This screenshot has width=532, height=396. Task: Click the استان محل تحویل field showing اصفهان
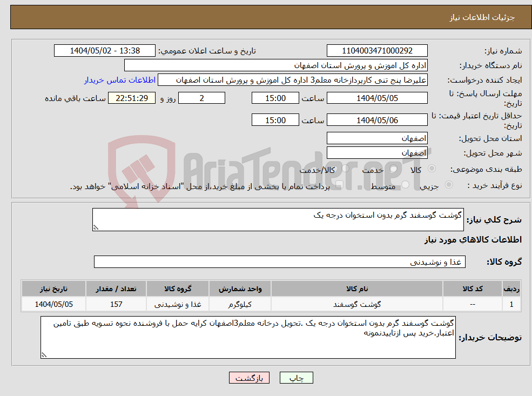(376, 138)
